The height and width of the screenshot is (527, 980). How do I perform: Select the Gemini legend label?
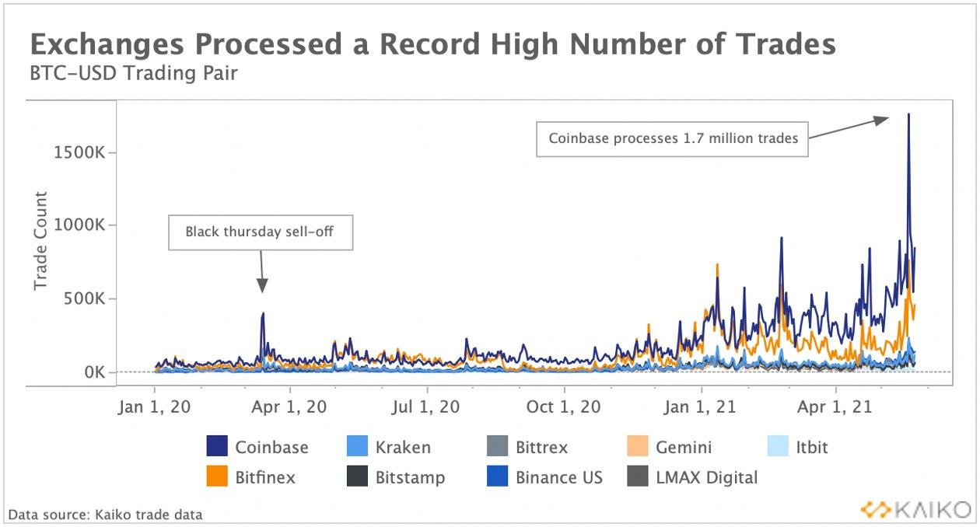(684, 448)
